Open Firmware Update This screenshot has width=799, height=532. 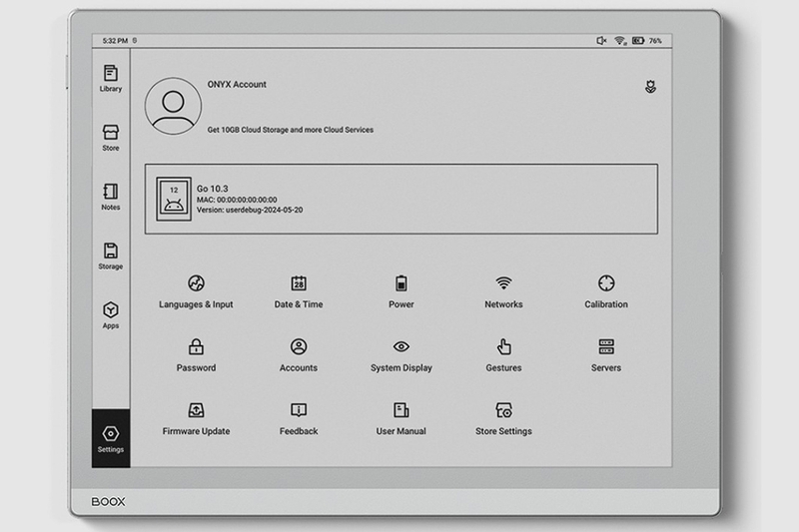coord(196,419)
